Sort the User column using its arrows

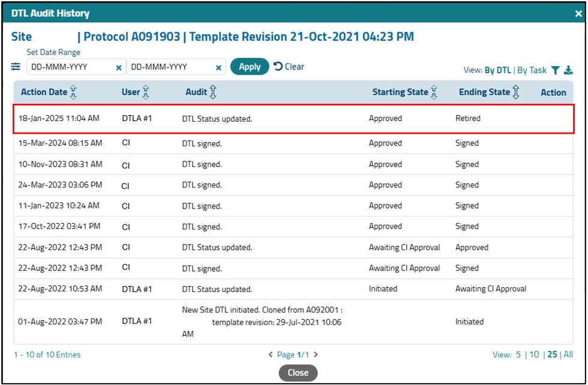[147, 92]
